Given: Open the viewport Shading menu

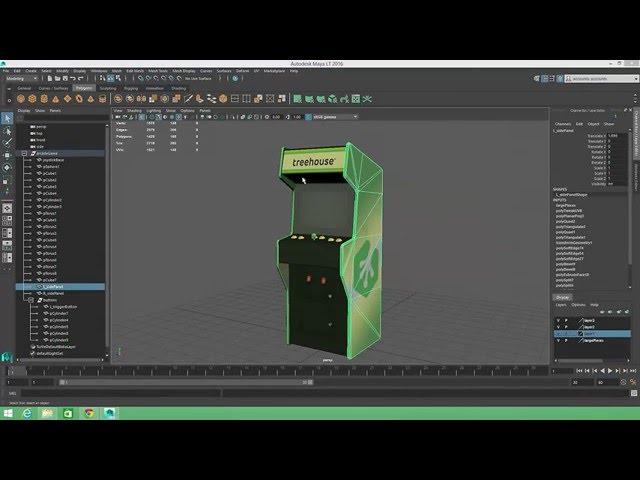Looking at the screenshot, I should [134, 111].
